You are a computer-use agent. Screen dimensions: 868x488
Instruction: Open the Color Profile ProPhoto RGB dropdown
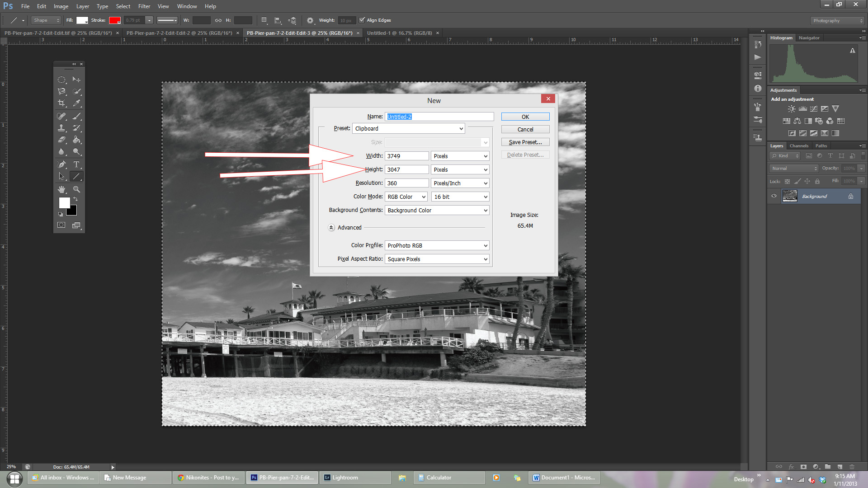(437, 246)
